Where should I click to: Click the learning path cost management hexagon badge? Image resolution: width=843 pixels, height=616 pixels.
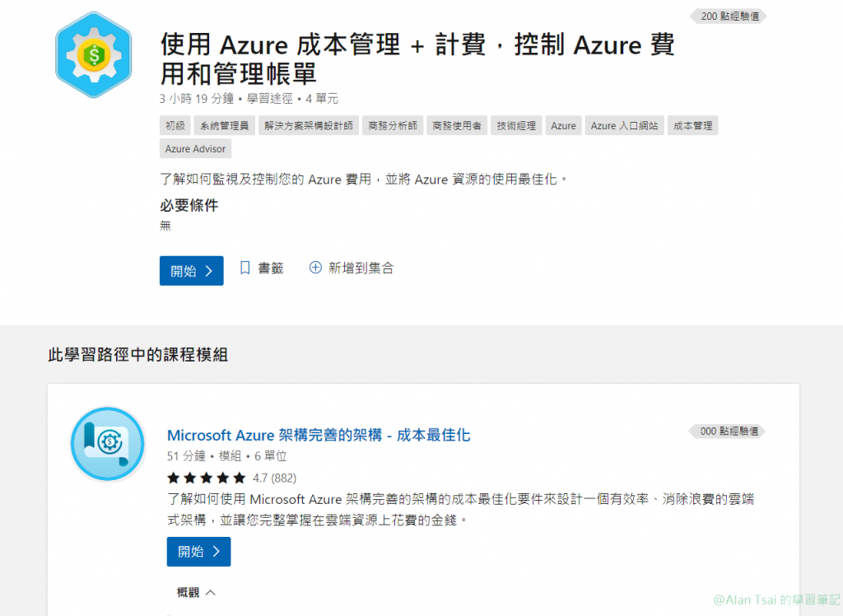94,55
